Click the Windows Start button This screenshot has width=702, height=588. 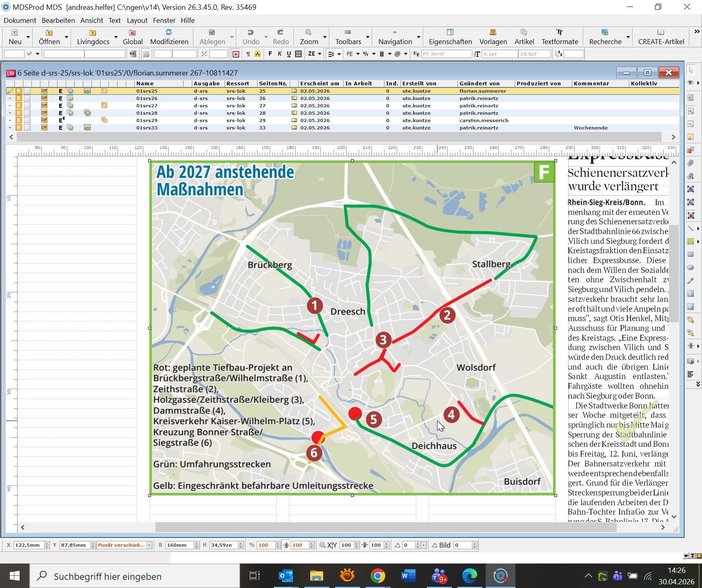click(x=15, y=576)
